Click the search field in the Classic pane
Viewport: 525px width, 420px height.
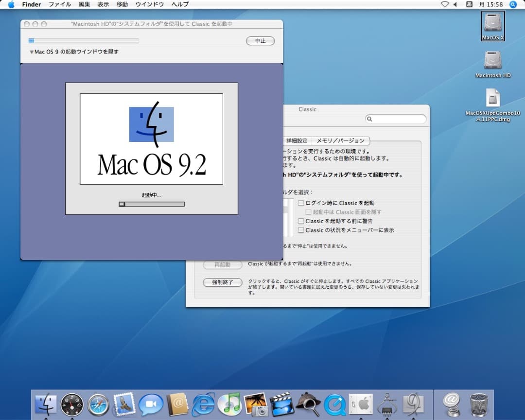[x=396, y=119]
